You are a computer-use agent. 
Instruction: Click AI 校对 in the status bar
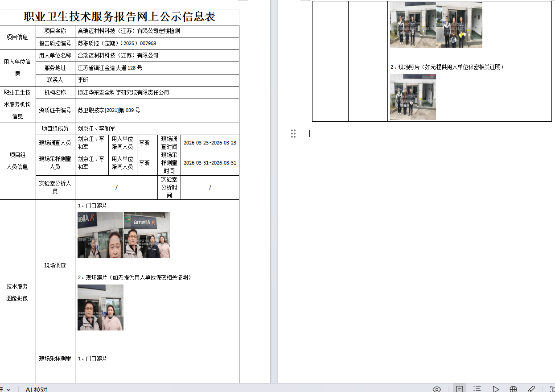pos(36,389)
